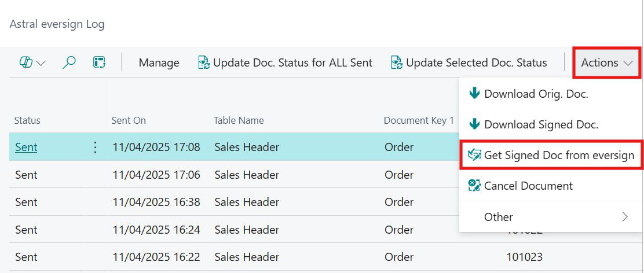This screenshot has width=644, height=273.
Task: Click the Sent status link
Action: point(26,147)
